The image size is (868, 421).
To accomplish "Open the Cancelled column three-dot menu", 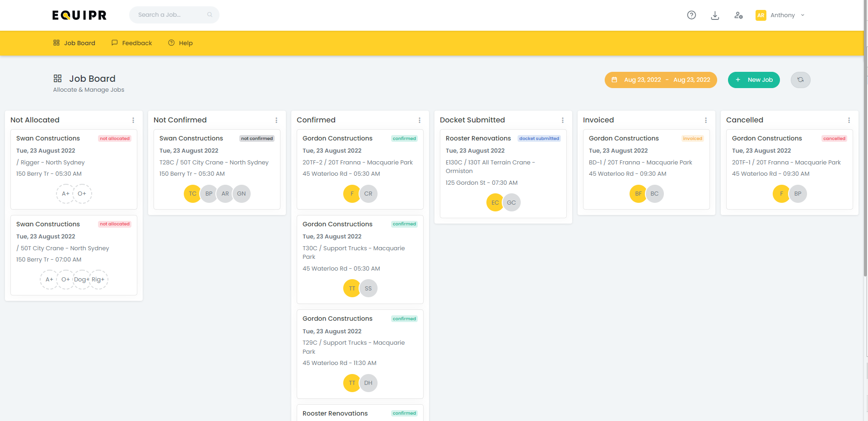I will [849, 120].
